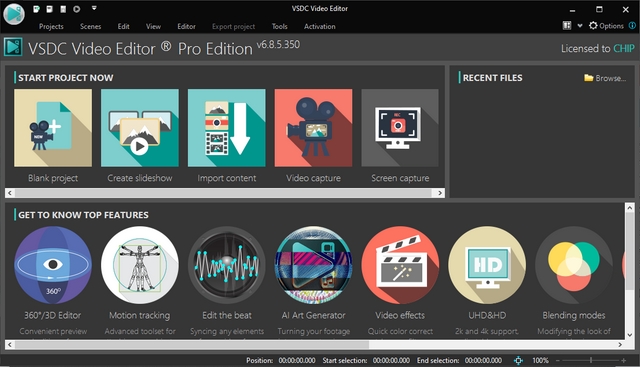Click the features horizontal scrollbar right arrow
Screen dimensions: 640x367
click(x=620, y=345)
